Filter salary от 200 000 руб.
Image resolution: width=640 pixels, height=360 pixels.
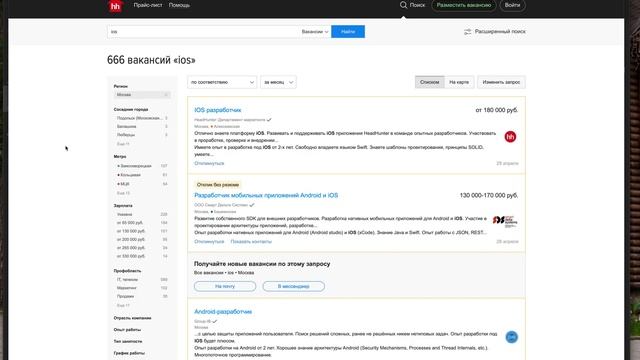point(131,240)
